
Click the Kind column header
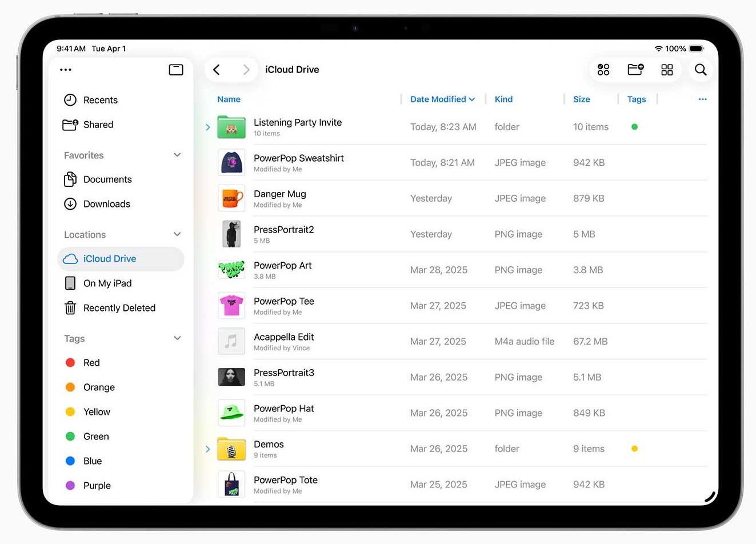(503, 99)
